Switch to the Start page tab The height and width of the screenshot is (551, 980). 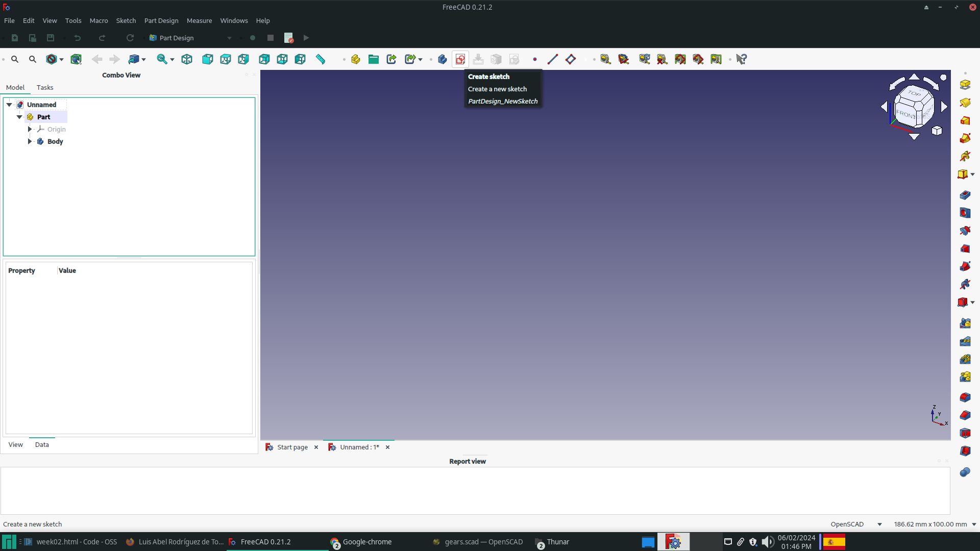(x=292, y=447)
